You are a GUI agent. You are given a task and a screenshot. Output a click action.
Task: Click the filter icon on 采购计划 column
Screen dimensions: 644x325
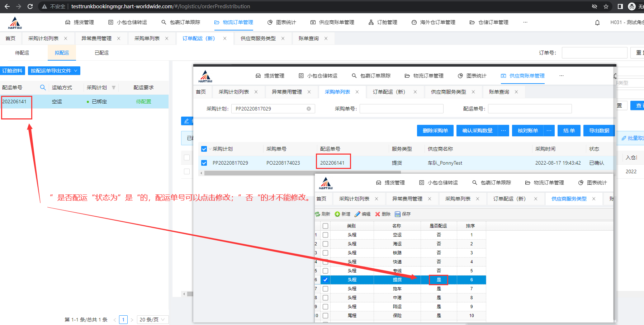pos(114,88)
